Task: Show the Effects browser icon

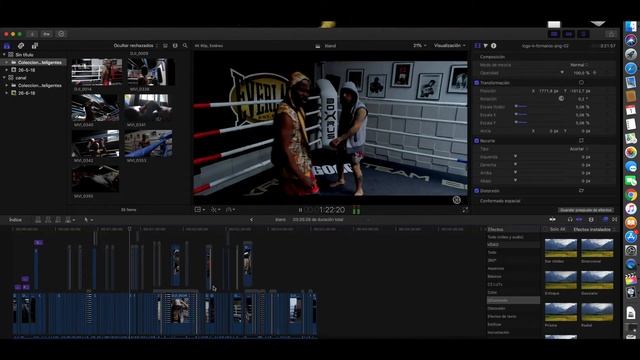Action: point(605,220)
